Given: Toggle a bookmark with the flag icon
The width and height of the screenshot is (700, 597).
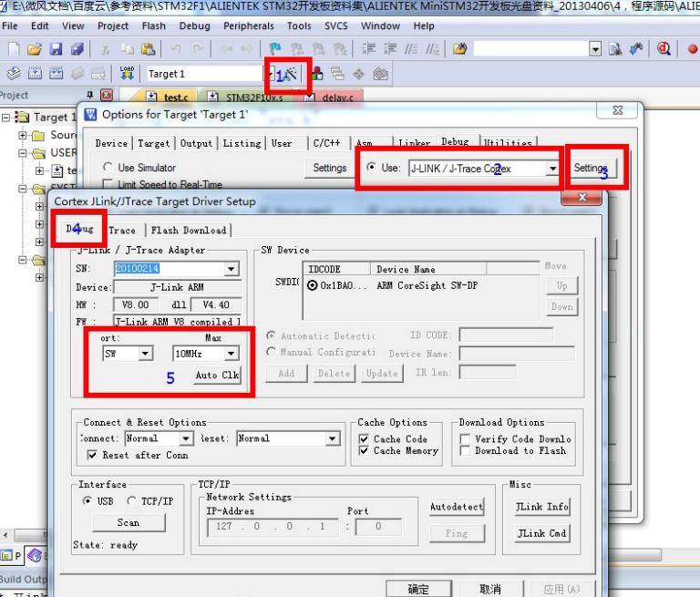Looking at the screenshot, I should 275,48.
